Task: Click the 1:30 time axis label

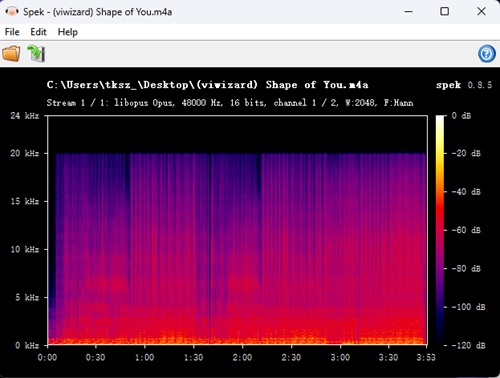Action: pyautogui.click(x=193, y=358)
